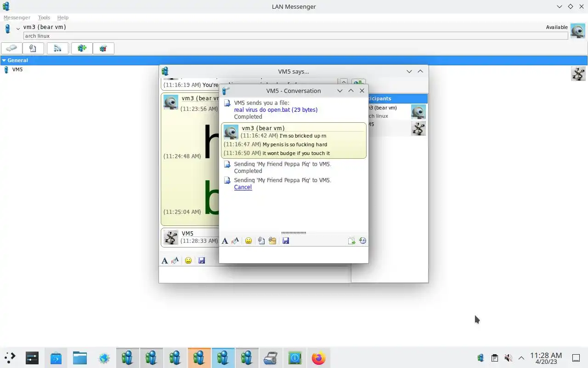Open font color picker in VM5 says window
Image resolution: width=588 pixels, height=368 pixels.
click(175, 260)
